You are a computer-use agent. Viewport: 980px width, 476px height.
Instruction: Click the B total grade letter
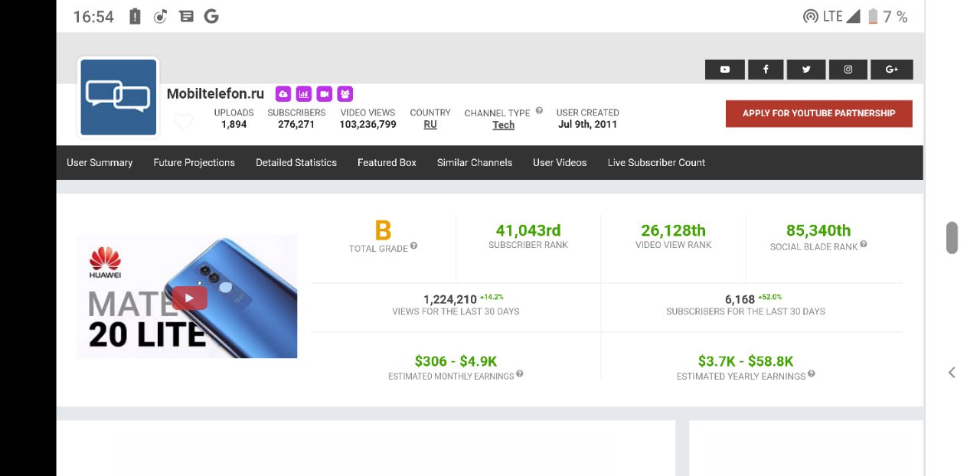[x=383, y=230]
